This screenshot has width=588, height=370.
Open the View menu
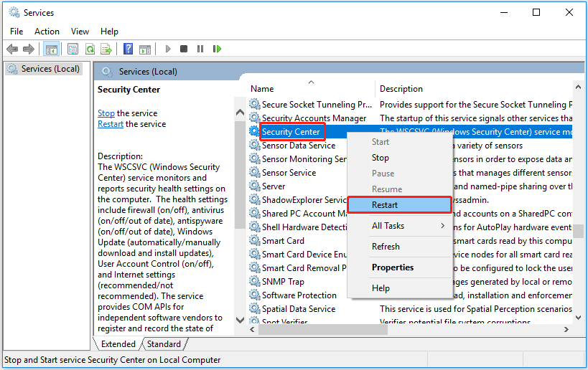pyautogui.click(x=80, y=32)
